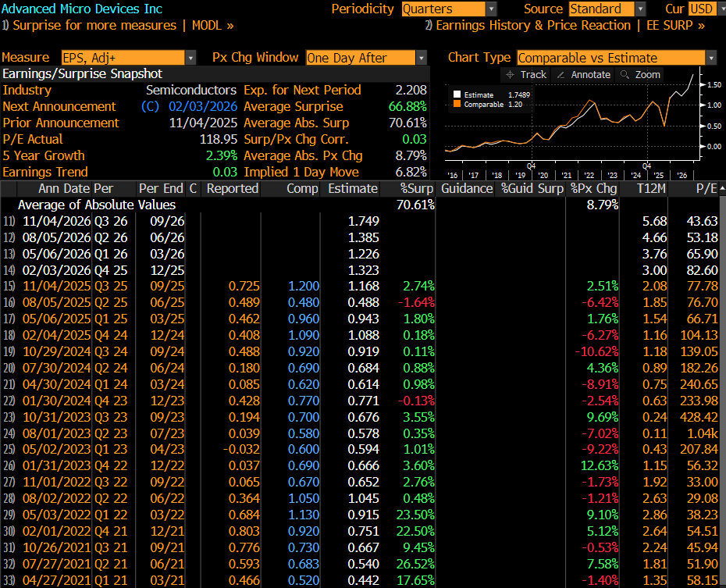This screenshot has height=588, width=726.
Task: Select the Annotate pencil tool
Action: click(x=582, y=74)
